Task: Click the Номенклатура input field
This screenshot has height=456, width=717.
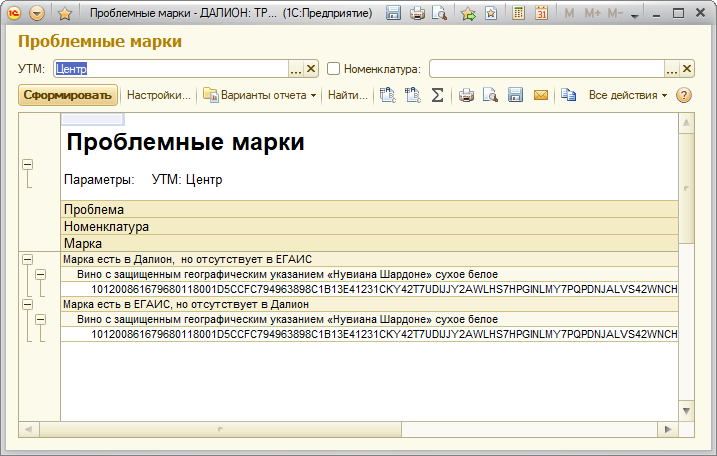Action: (547, 69)
